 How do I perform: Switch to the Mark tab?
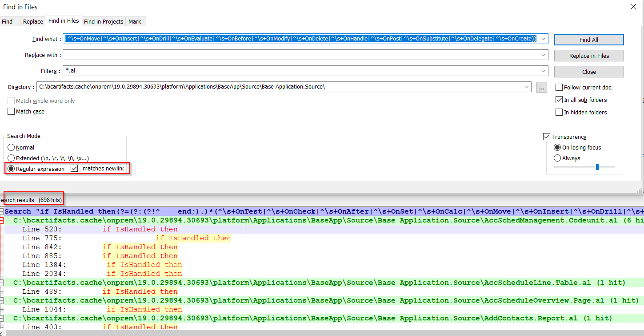pos(135,21)
